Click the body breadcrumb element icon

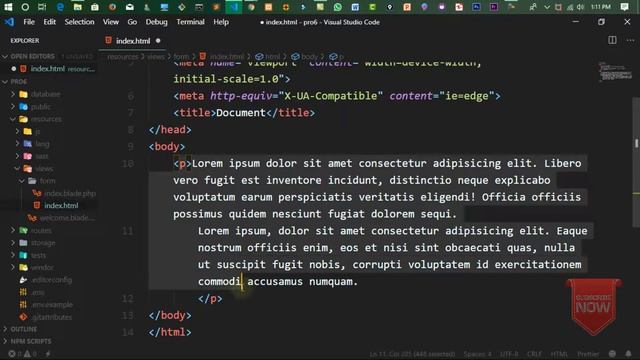(x=295, y=57)
